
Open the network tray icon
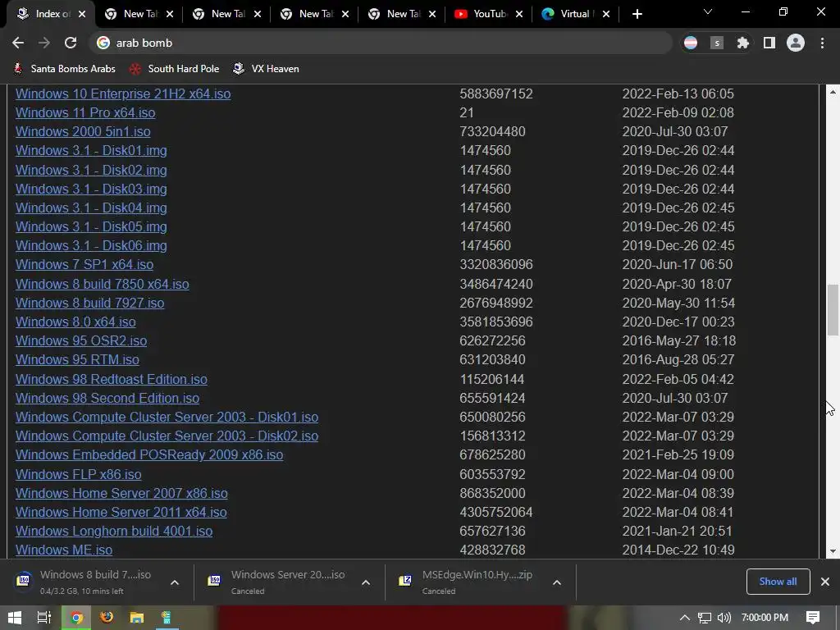click(x=705, y=618)
